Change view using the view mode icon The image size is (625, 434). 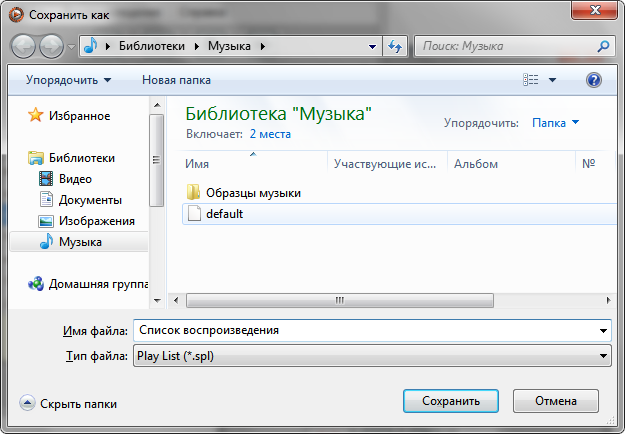pos(531,80)
